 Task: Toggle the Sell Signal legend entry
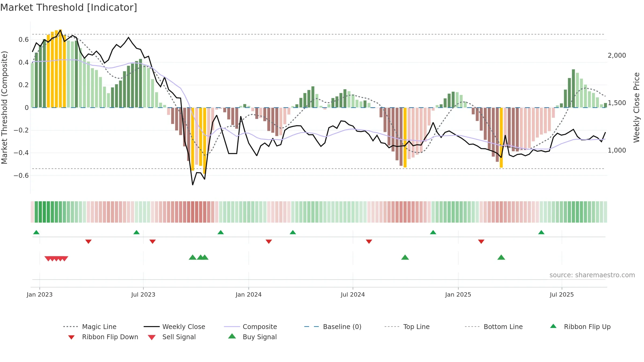click(172, 337)
